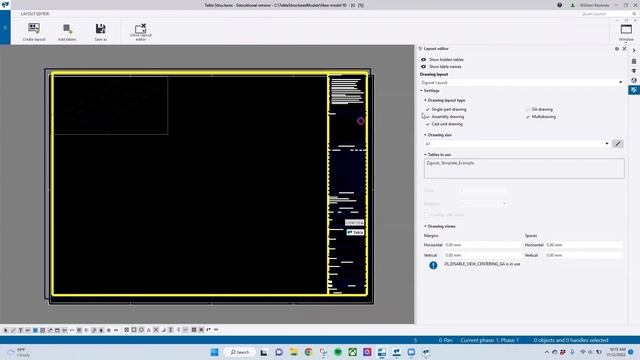Click the Spaces Vertical value field
Screen dimensions: 640x360
click(584, 255)
